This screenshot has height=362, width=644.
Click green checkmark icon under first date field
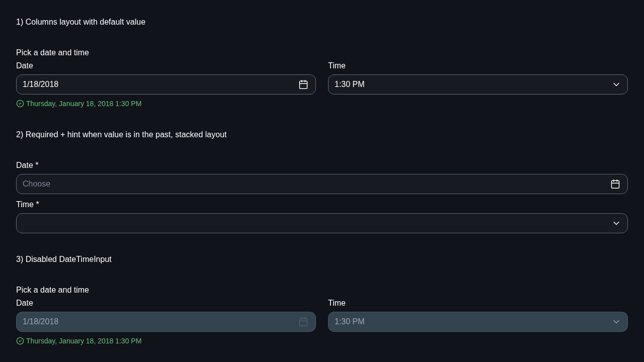(x=20, y=104)
